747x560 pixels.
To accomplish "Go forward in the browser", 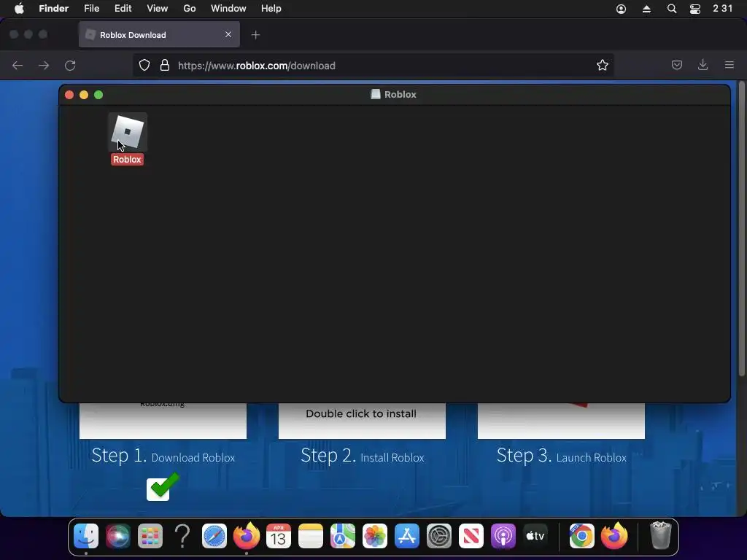I will coord(44,65).
